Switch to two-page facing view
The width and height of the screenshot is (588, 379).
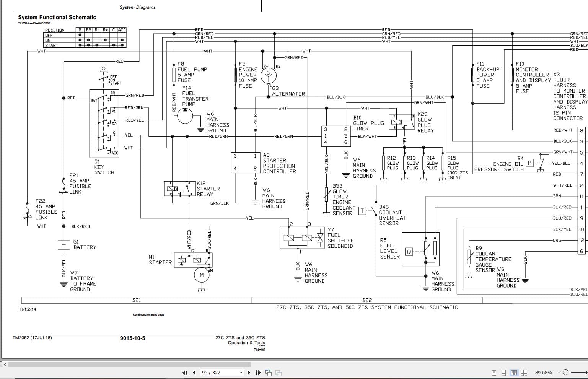point(514,372)
